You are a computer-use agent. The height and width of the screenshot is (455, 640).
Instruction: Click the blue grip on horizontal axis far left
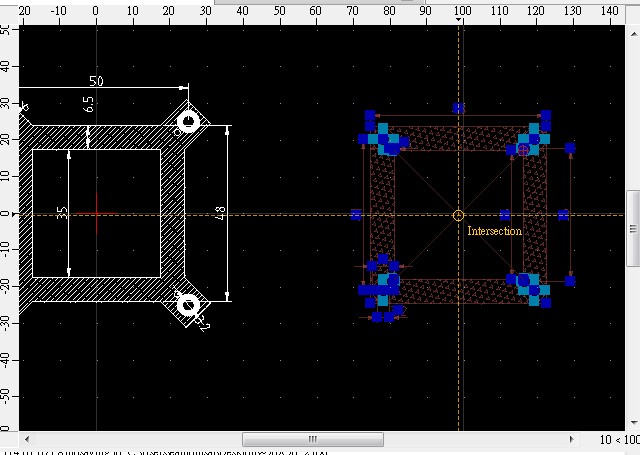coord(356,215)
